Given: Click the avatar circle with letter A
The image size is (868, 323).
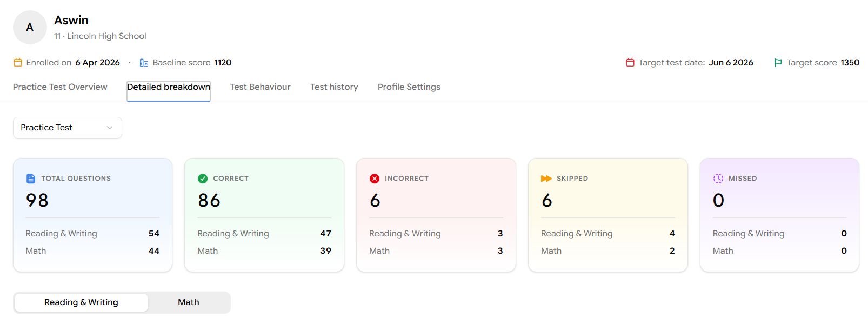Looking at the screenshot, I should (x=30, y=27).
